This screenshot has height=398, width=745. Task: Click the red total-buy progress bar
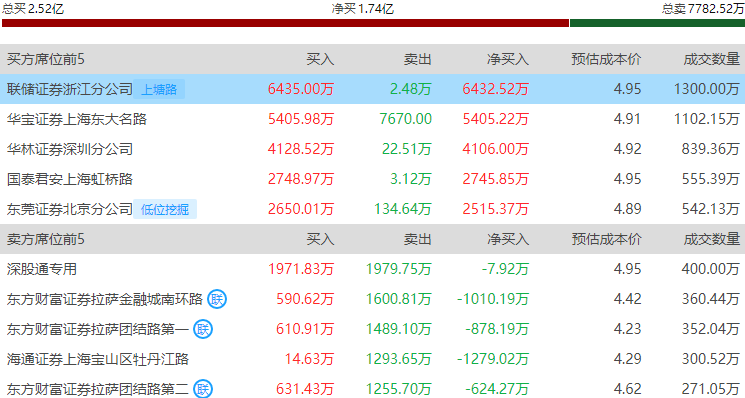click(285, 23)
